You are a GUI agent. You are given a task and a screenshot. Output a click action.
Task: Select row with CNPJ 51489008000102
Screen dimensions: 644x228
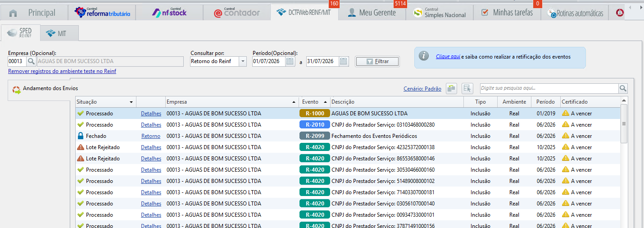pos(348,181)
